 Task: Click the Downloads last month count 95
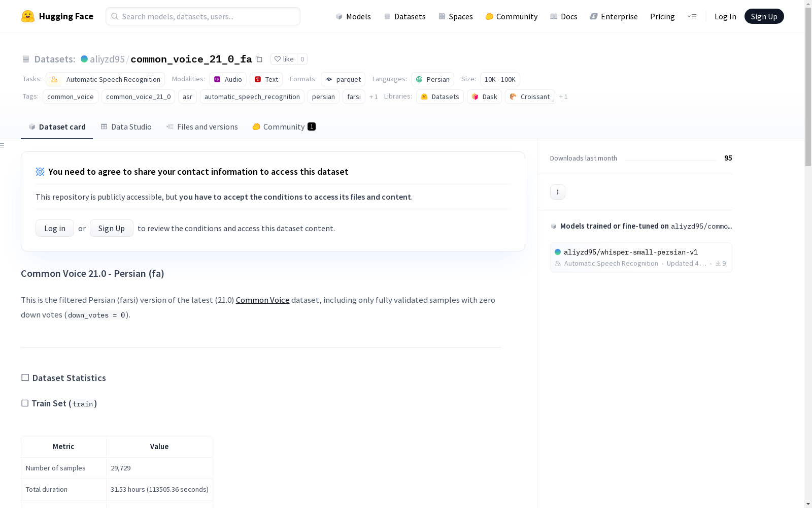(728, 158)
